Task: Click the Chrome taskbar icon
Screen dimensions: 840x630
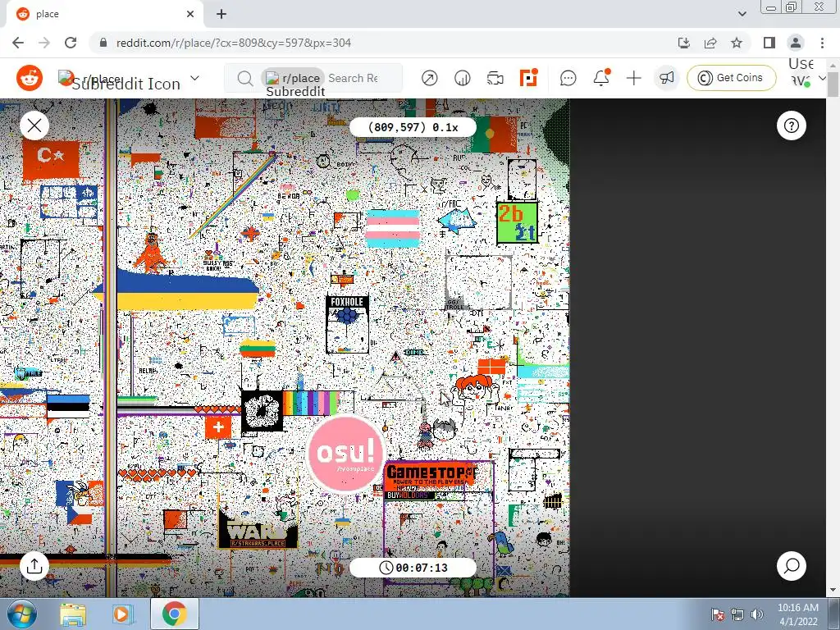Action: point(175,614)
